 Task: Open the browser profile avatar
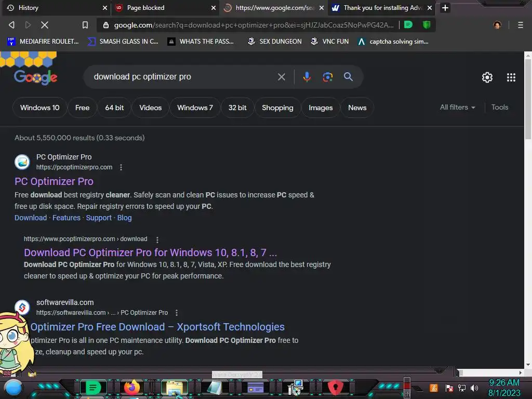[x=497, y=25]
